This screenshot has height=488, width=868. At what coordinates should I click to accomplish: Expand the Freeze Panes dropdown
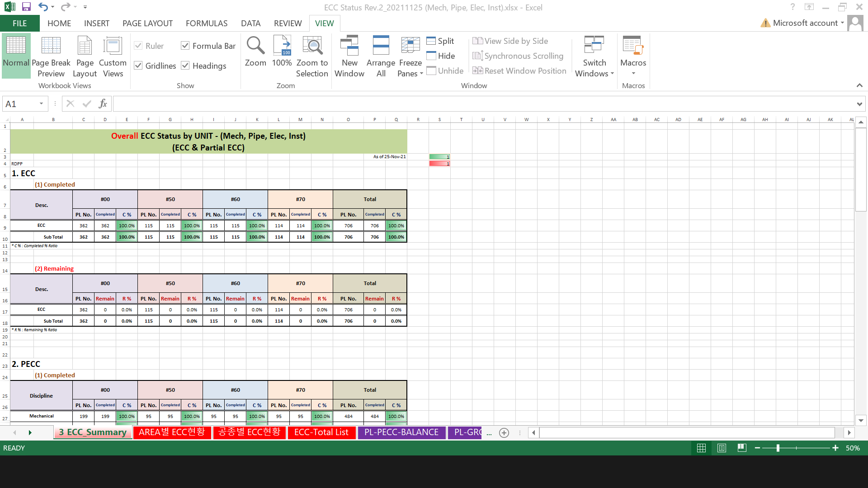pos(410,68)
